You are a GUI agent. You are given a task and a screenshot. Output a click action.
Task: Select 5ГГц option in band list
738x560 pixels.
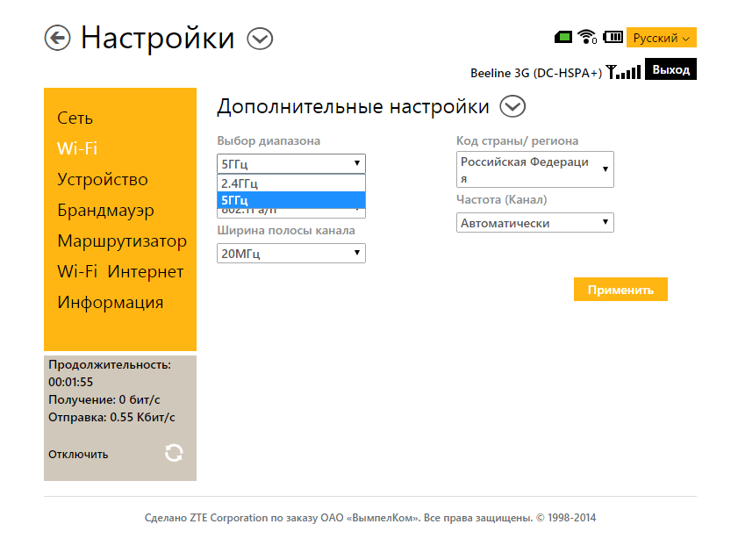[290, 200]
